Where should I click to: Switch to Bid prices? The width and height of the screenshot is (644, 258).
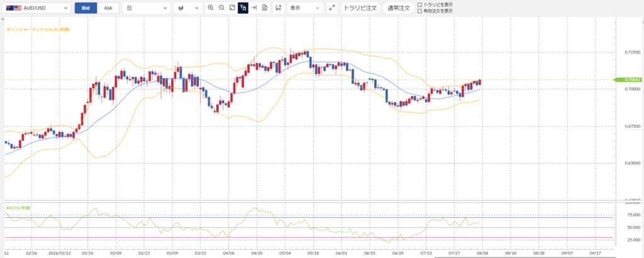(x=86, y=8)
